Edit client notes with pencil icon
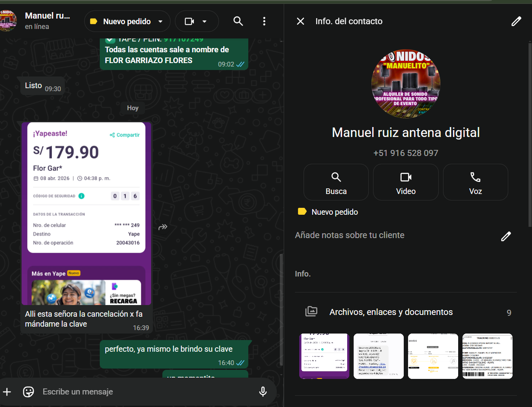This screenshot has width=532, height=407. (506, 236)
